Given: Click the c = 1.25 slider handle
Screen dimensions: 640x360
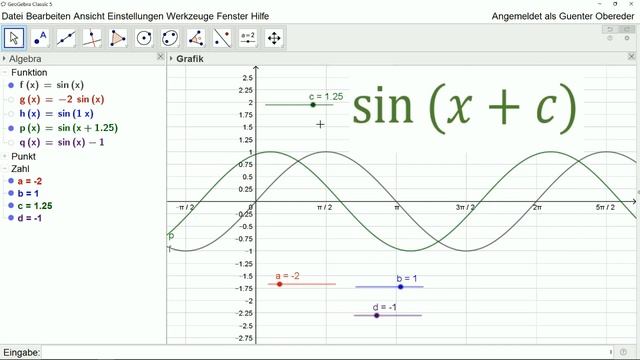Looking at the screenshot, I should (313, 105).
